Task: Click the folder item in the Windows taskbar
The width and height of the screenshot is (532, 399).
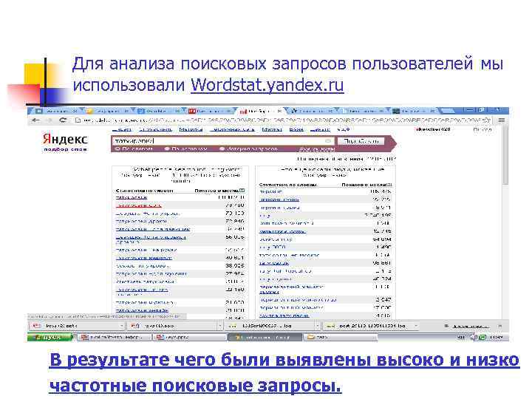Action: click(341, 337)
